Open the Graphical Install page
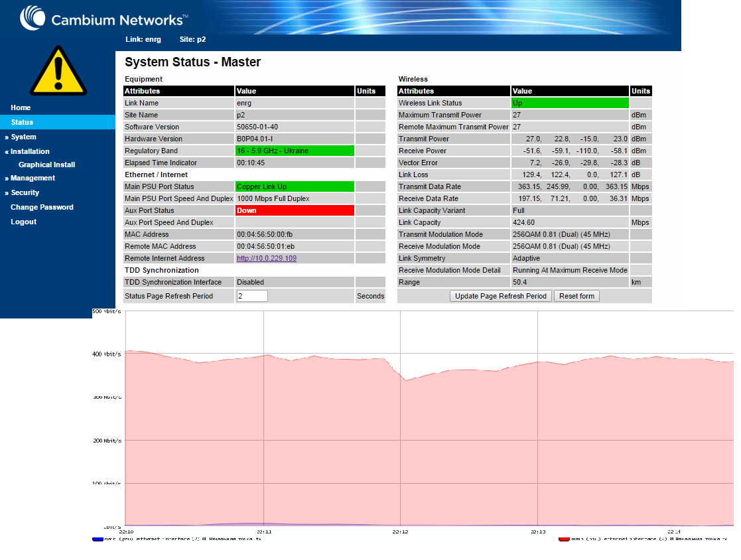 click(47, 165)
